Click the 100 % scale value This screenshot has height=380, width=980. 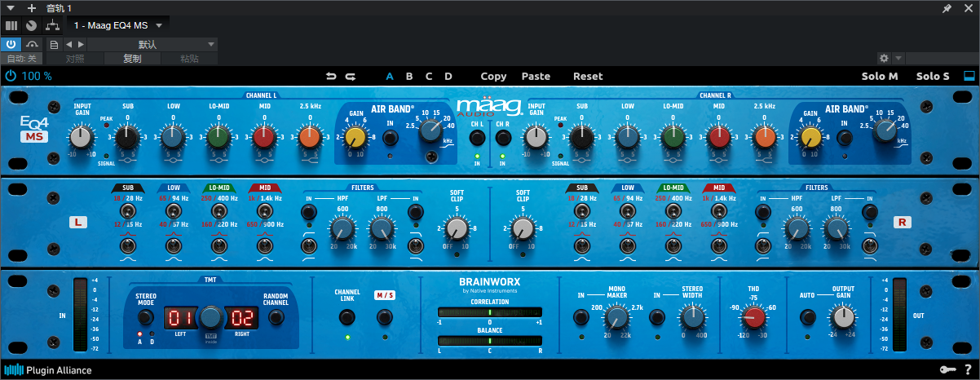tap(37, 76)
